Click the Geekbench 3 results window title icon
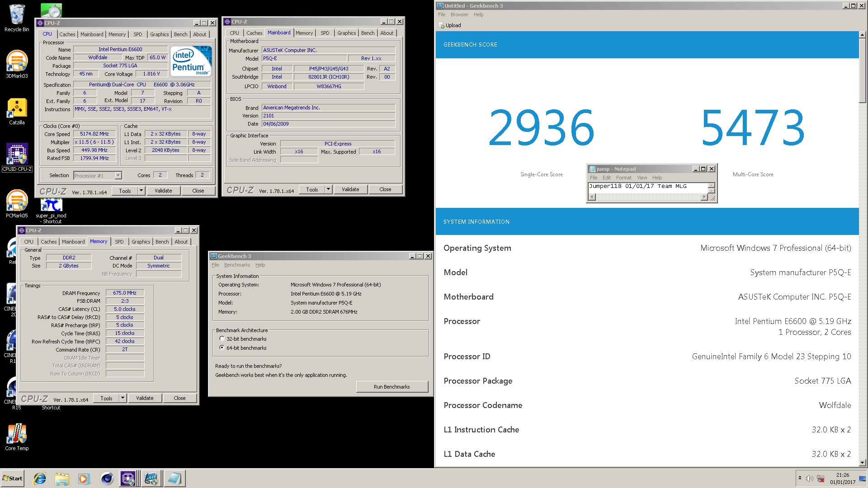The height and width of the screenshot is (488, 868). pos(440,6)
